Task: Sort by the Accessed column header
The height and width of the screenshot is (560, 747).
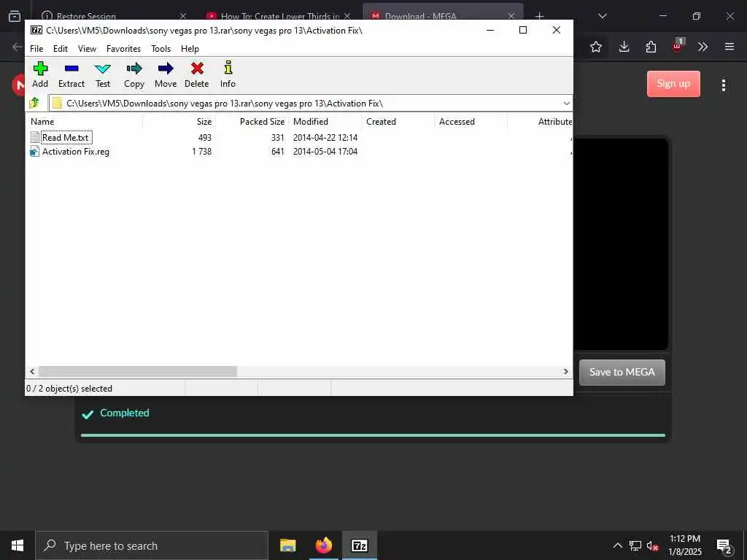Action: [x=471, y=122]
